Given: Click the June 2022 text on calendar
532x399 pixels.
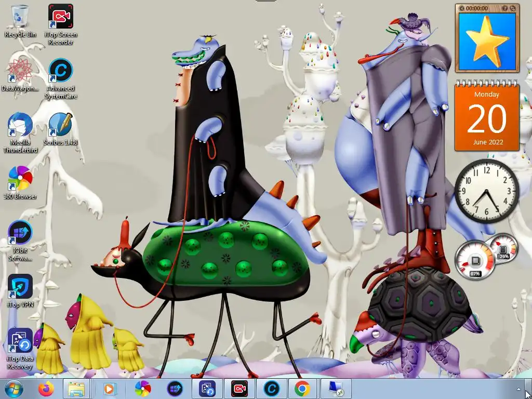Looking at the screenshot, I should pos(488,142).
